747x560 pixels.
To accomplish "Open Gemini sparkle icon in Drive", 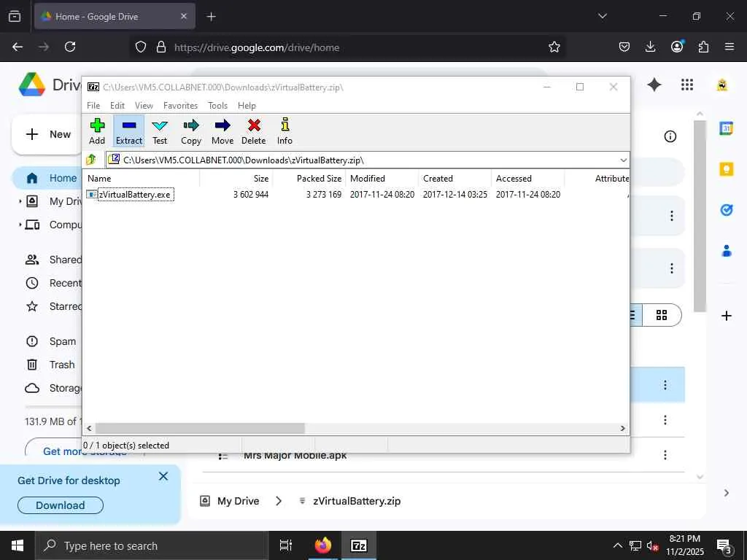I will 654,85.
